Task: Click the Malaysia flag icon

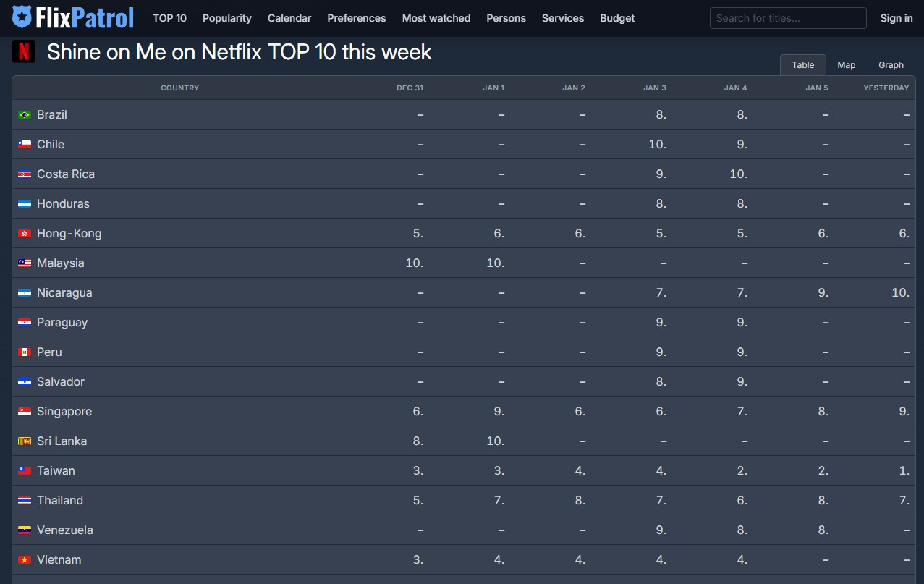Action: click(x=25, y=263)
